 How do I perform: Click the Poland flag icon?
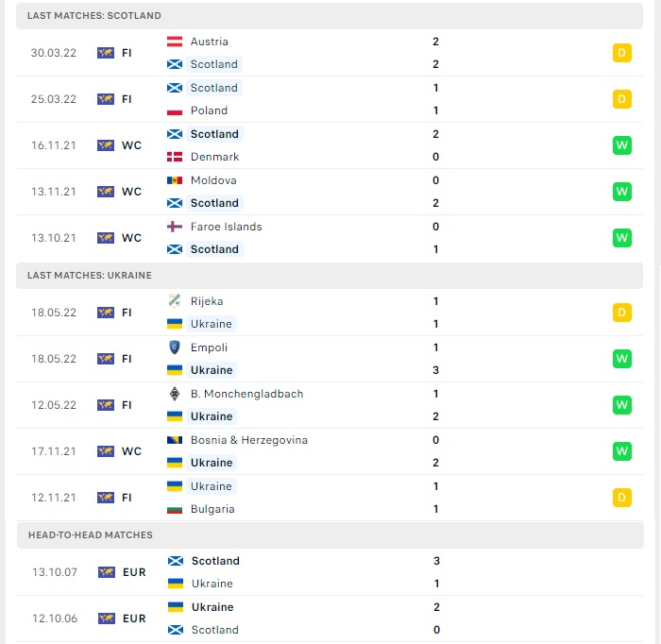(175, 110)
